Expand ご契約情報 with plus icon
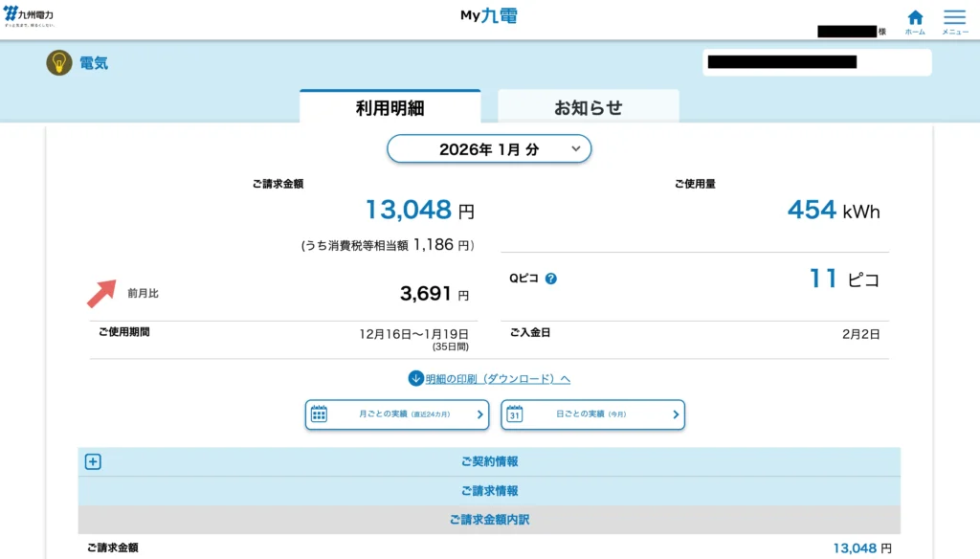Viewport: 980px width, 559px height. tap(93, 461)
